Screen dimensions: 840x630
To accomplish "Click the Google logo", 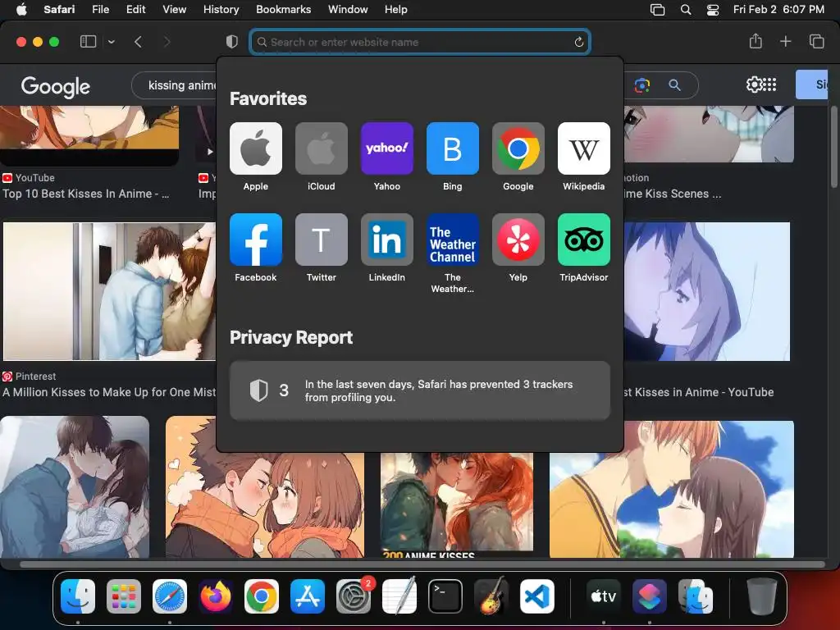I will pyautogui.click(x=56, y=86).
